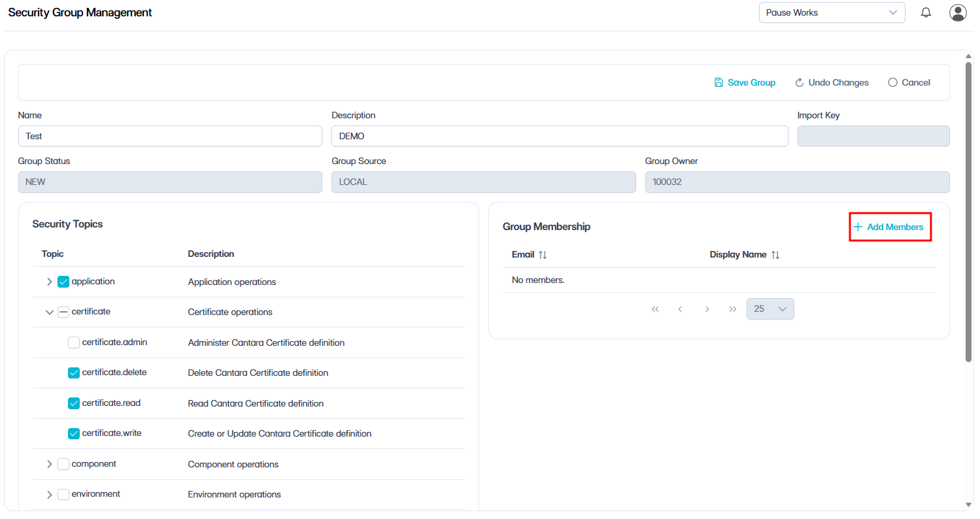
Task: Sort members by Email column arrows
Action: pos(543,255)
